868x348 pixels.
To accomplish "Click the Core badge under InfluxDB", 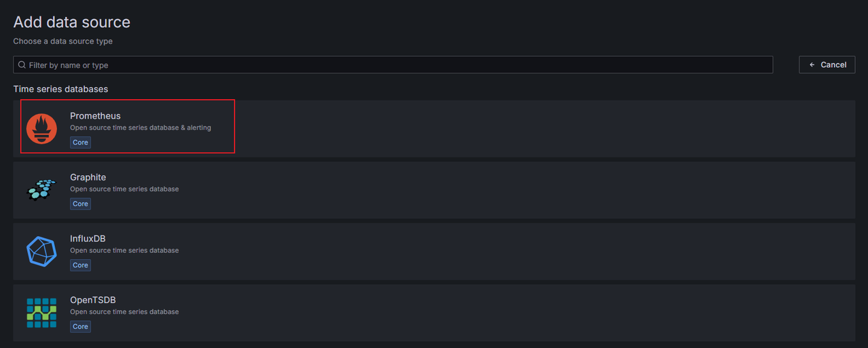I will pos(80,265).
